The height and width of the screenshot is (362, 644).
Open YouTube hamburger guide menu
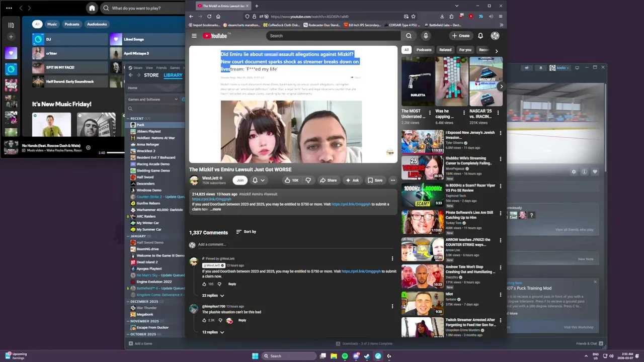click(x=194, y=36)
